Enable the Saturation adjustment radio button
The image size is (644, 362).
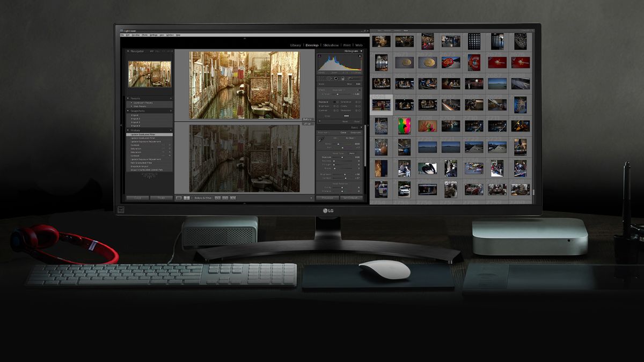click(358, 102)
